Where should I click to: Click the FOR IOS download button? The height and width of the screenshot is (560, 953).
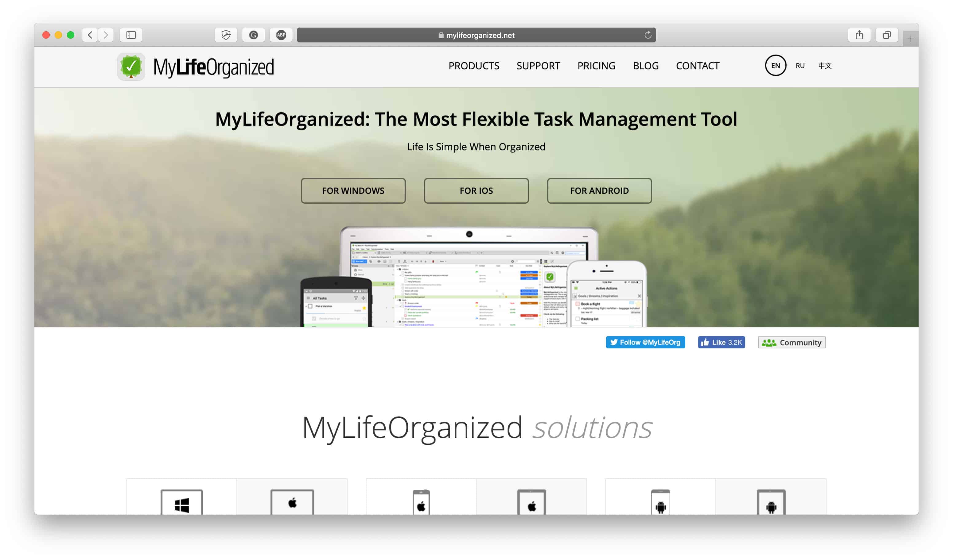(476, 191)
